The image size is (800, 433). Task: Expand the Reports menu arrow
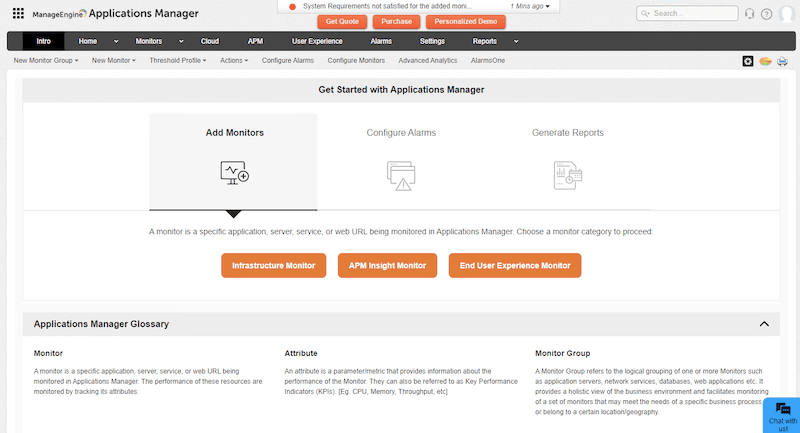point(516,41)
